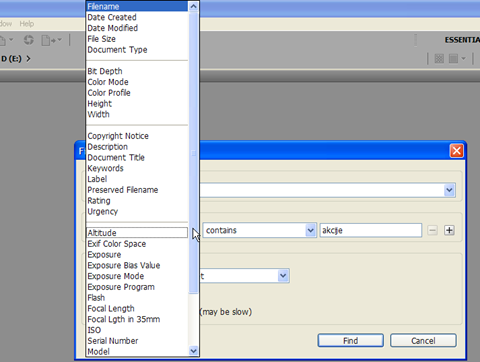This screenshot has height=362, width=480.
Task: Select Keywords criterion
Action: 137,168
